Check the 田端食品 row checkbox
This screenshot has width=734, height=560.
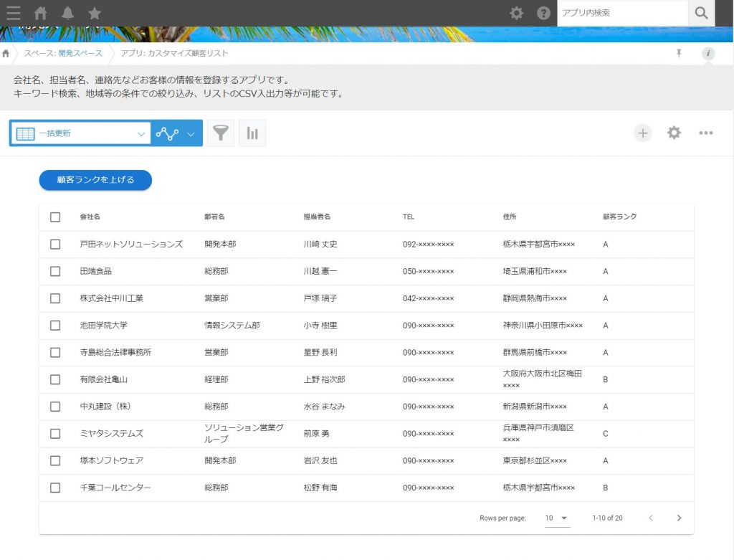pos(55,271)
